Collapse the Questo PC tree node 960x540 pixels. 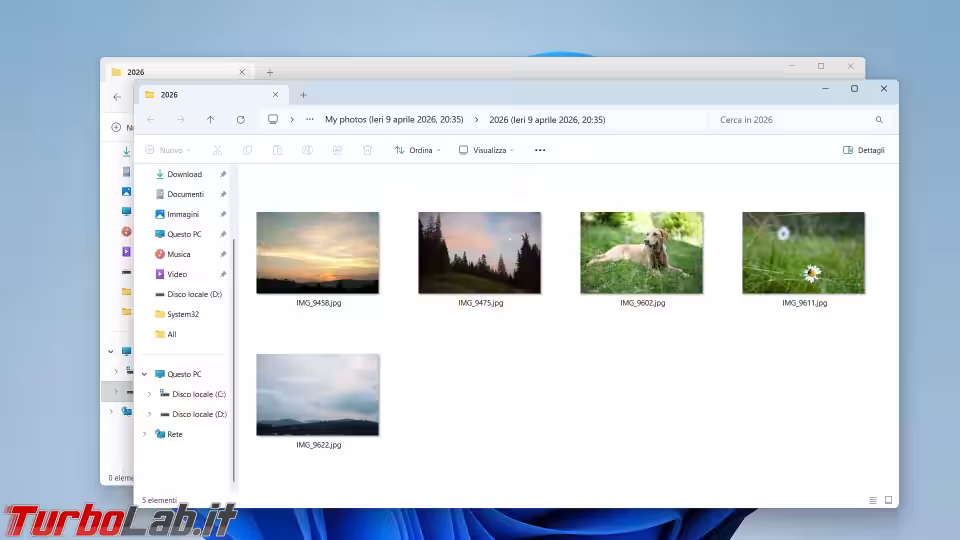tap(144, 374)
